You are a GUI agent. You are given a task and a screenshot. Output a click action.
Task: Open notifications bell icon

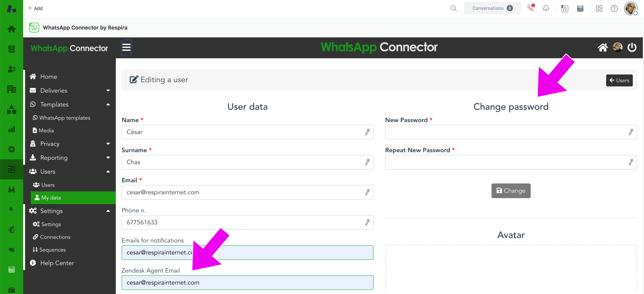546,8
